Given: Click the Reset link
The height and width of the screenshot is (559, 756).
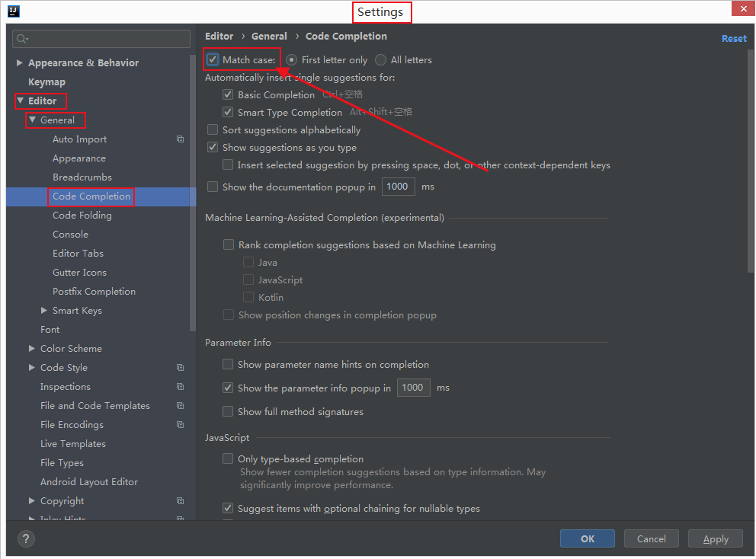Looking at the screenshot, I should click(734, 39).
